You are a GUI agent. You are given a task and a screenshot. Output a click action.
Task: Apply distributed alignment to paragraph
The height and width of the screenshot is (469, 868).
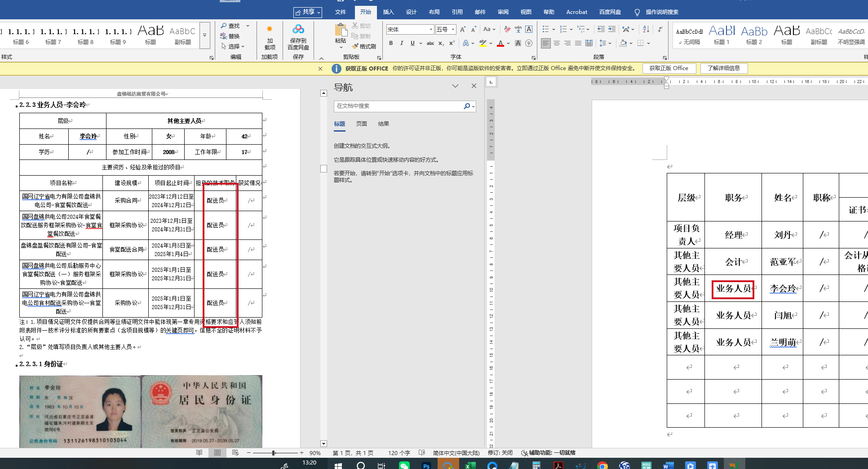pyautogui.click(x=589, y=43)
